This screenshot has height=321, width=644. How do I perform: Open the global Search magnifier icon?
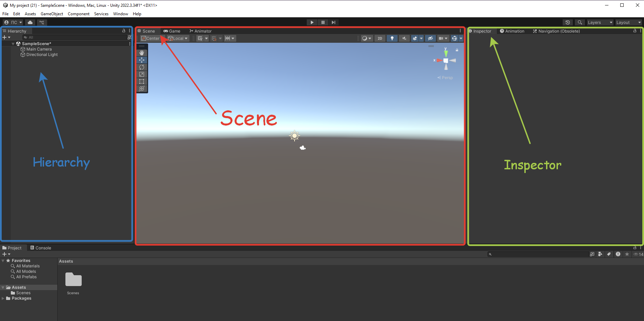pyautogui.click(x=580, y=22)
